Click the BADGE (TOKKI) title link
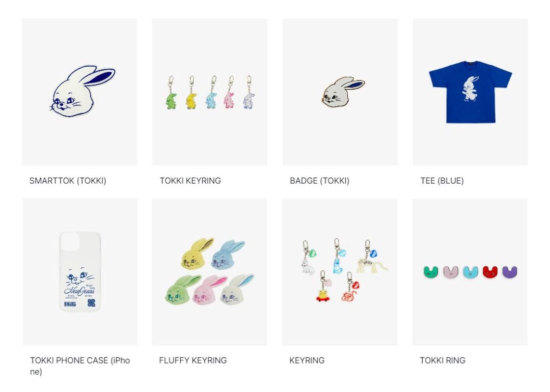The image size is (550, 392). click(319, 181)
